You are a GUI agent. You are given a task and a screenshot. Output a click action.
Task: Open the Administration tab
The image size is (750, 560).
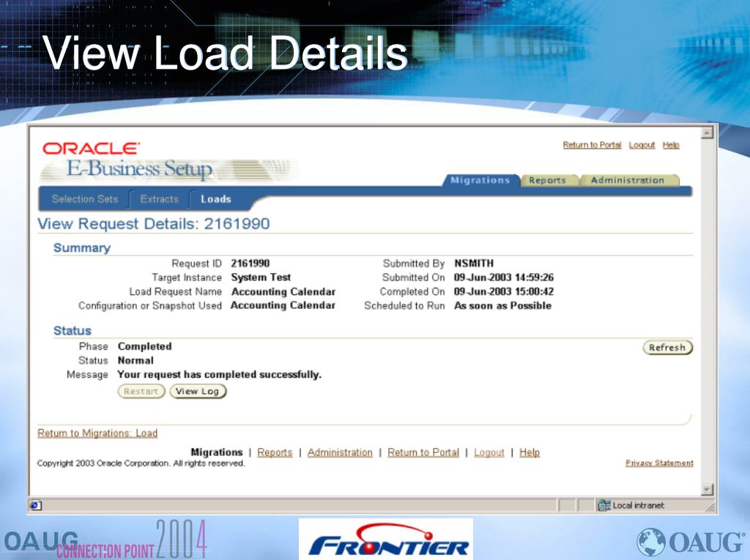[x=627, y=180]
